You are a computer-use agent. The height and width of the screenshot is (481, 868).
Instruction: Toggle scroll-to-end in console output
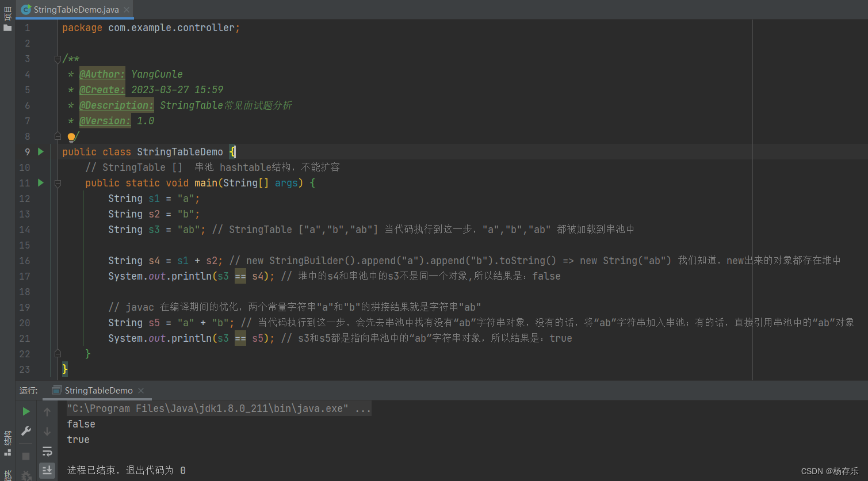click(x=47, y=471)
